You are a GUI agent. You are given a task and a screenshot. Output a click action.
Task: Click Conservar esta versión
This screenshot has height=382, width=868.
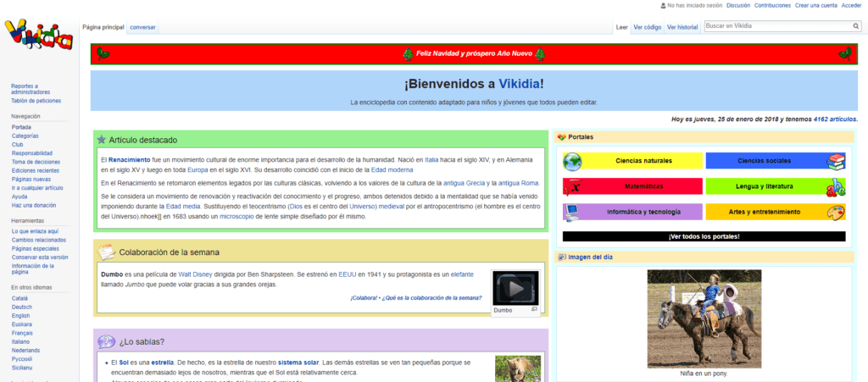click(39, 257)
